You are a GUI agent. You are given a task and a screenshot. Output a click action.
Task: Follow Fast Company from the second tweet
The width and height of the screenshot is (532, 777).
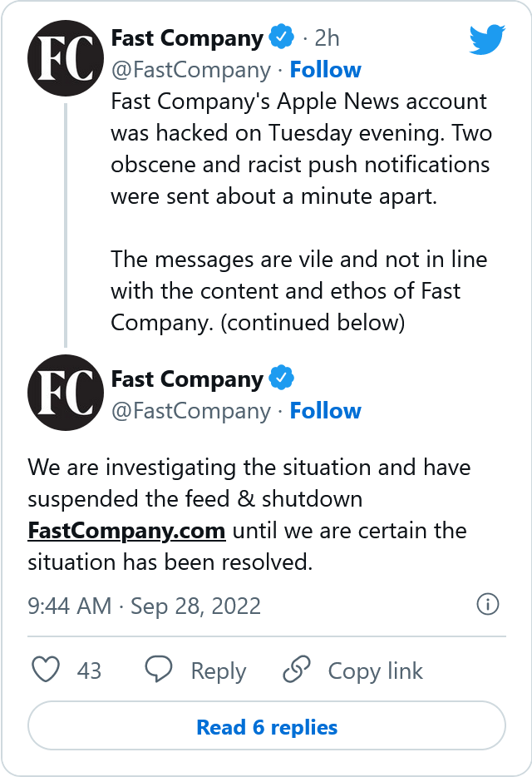[x=326, y=411]
